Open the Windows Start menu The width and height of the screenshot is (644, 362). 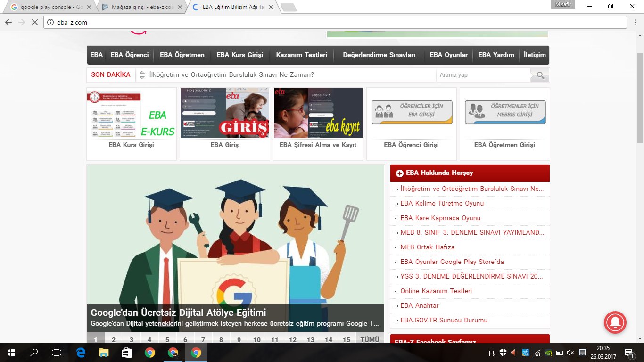[11, 353]
